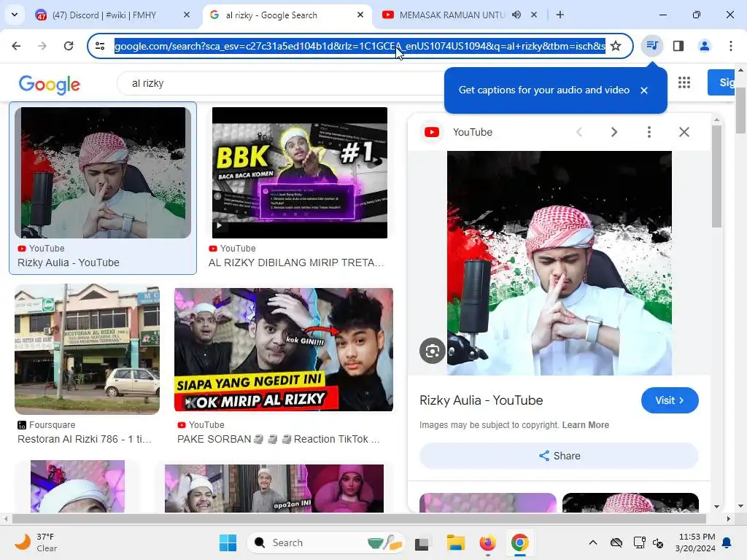
Task: Click the al rizky search box
Action: point(281,83)
